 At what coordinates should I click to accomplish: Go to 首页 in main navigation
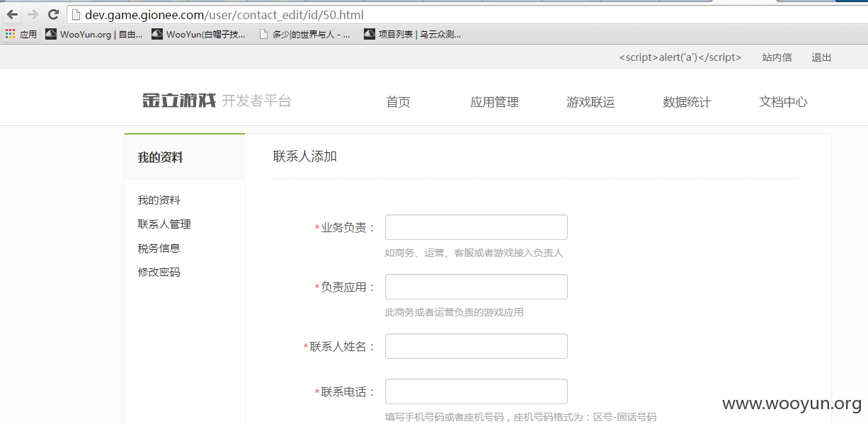(398, 102)
